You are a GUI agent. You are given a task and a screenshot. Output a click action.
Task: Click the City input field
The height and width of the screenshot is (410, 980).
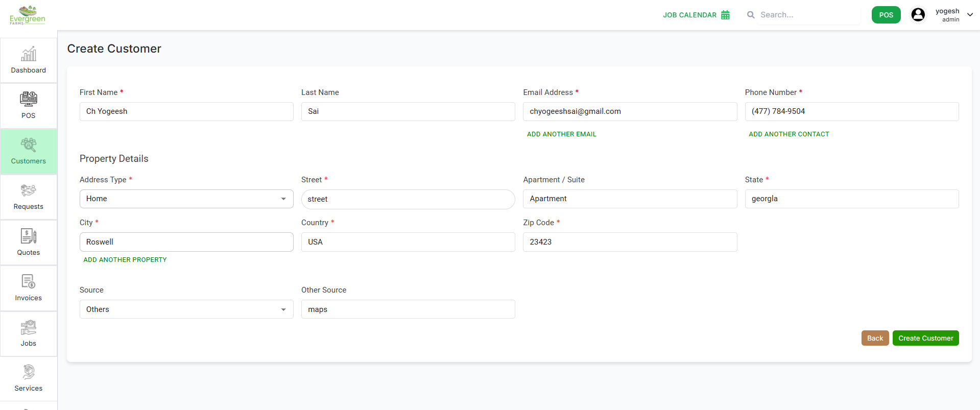click(186, 242)
